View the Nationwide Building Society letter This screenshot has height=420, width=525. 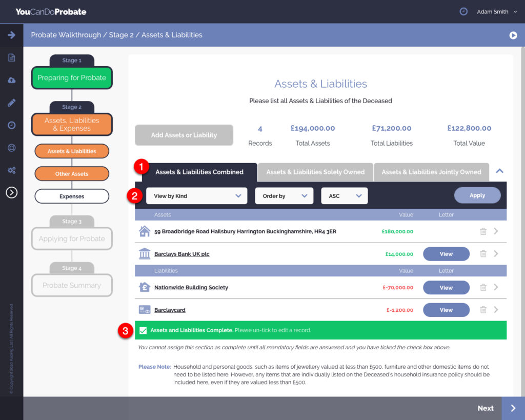tap(446, 288)
